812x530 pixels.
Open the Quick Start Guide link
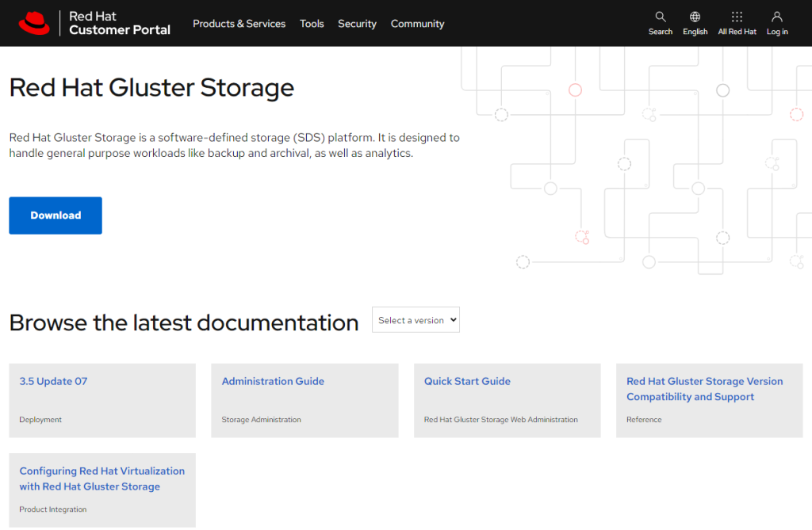[x=467, y=381]
